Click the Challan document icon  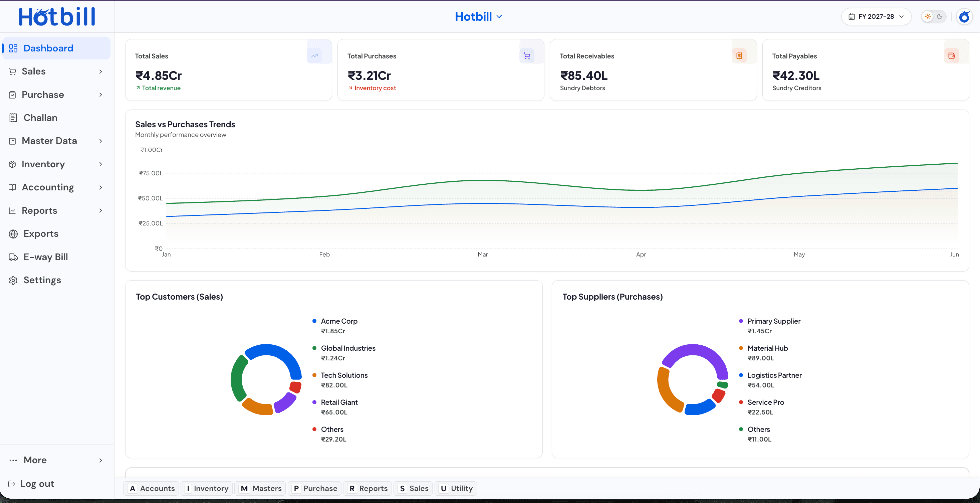point(13,118)
